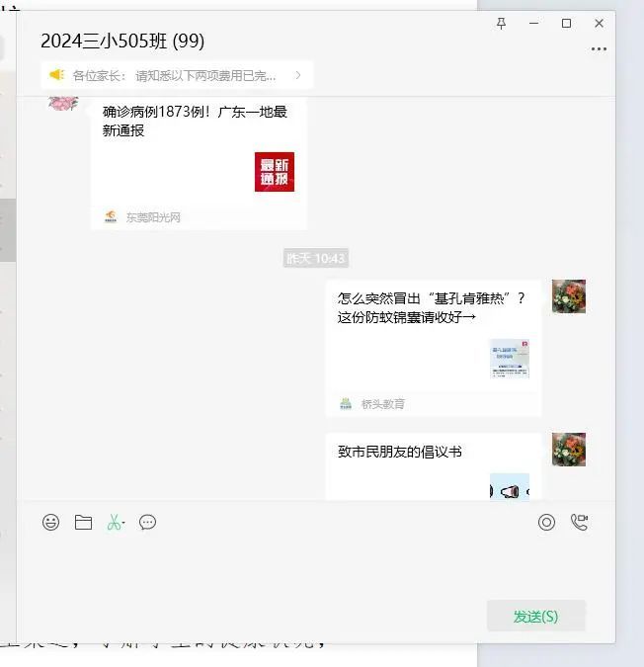This screenshot has height=667, width=644.
Task: Click the flower avatar beside 基孔肯雅热 message
Action: tap(569, 296)
